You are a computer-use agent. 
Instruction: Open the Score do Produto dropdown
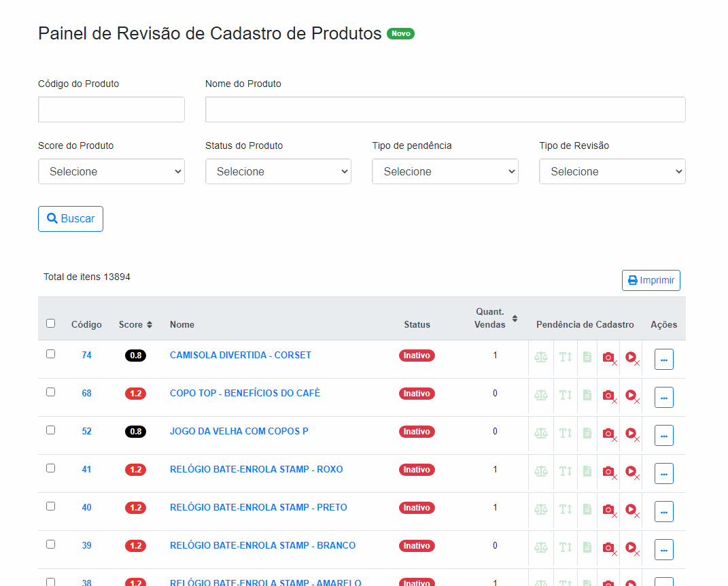coord(111,171)
